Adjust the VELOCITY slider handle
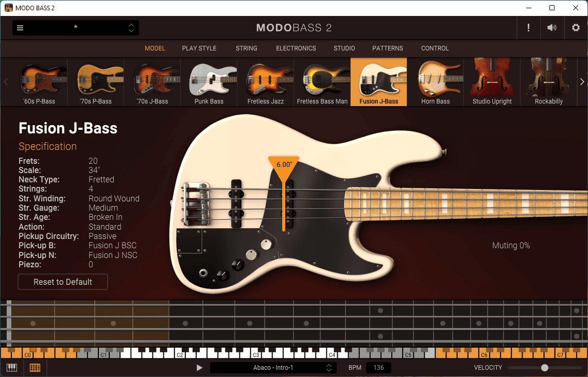 click(x=545, y=368)
